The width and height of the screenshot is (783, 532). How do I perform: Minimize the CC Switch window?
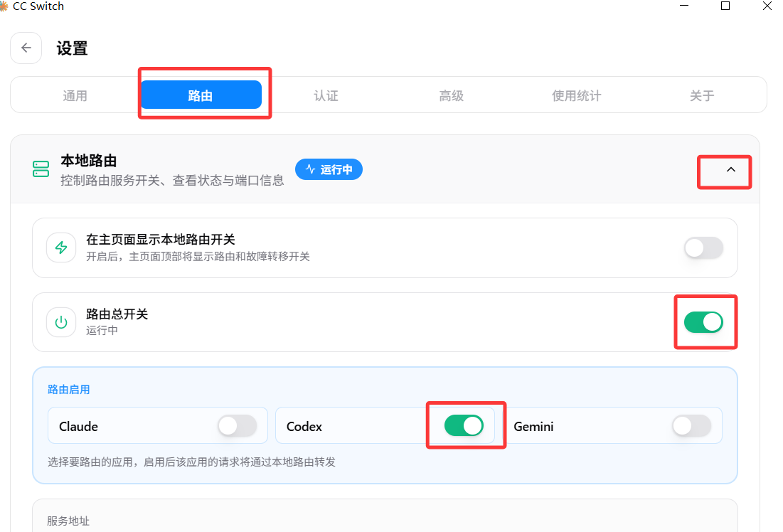pyautogui.click(x=684, y=6)
